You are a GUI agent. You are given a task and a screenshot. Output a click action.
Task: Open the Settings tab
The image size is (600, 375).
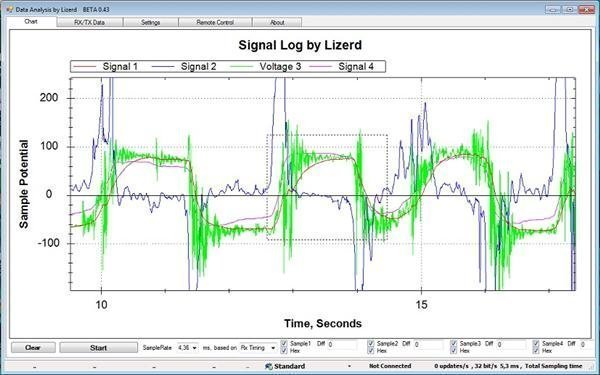[150, 22]
